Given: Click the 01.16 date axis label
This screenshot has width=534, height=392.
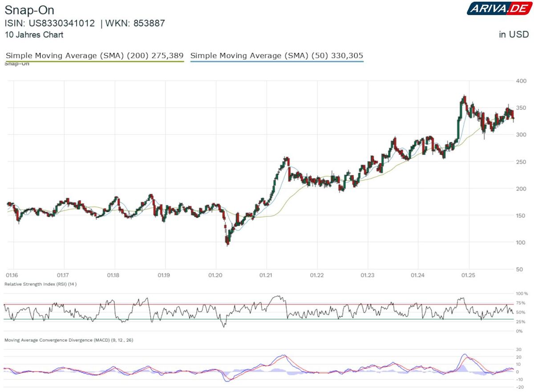Looking at the screenshot, I should 12,276.
